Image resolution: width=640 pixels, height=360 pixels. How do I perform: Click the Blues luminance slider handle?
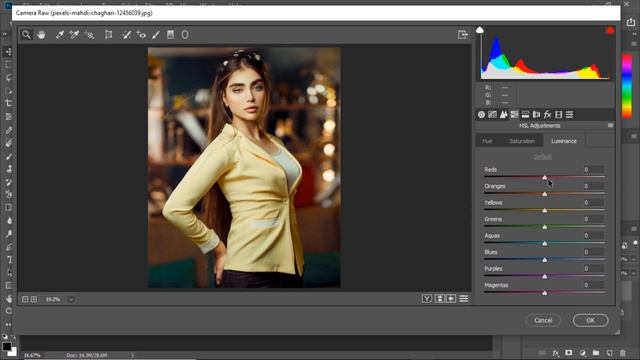click(x=545, y=260)
